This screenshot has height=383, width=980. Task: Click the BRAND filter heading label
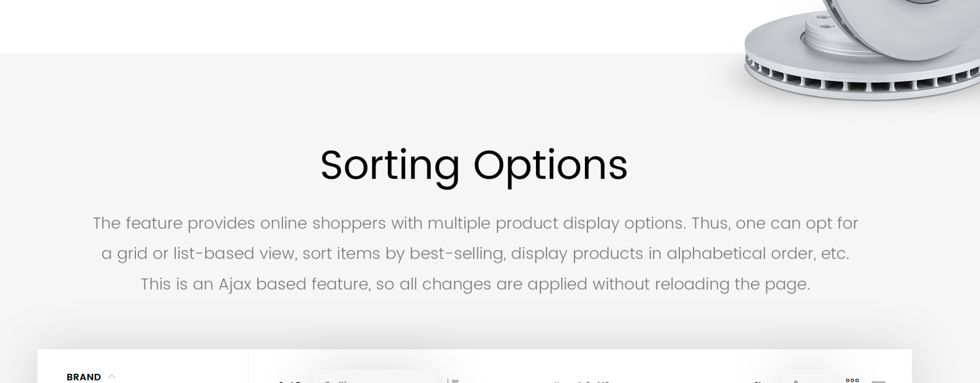84,377
